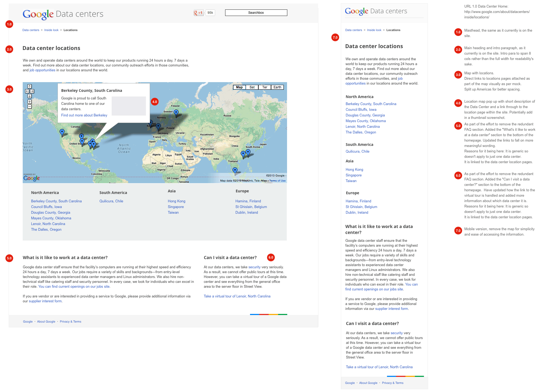
Task: Click the Finland map pin marker
Action: (176, 112)
